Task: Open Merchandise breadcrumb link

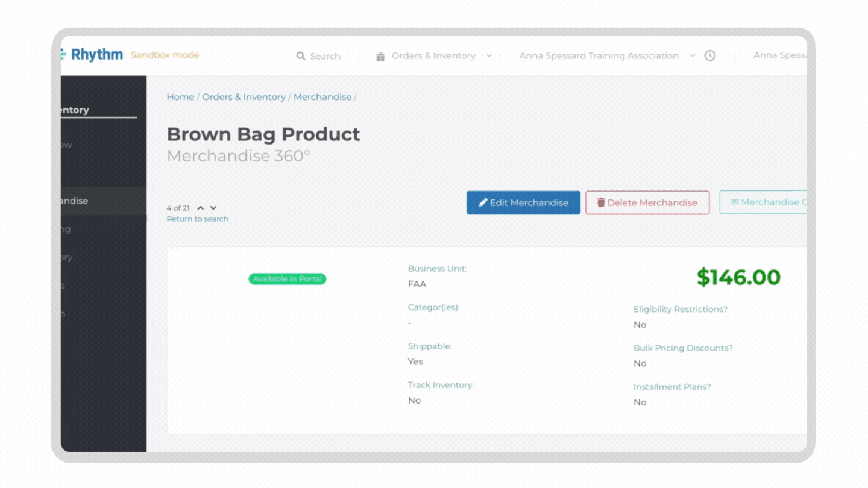Action: pos(322,97)
